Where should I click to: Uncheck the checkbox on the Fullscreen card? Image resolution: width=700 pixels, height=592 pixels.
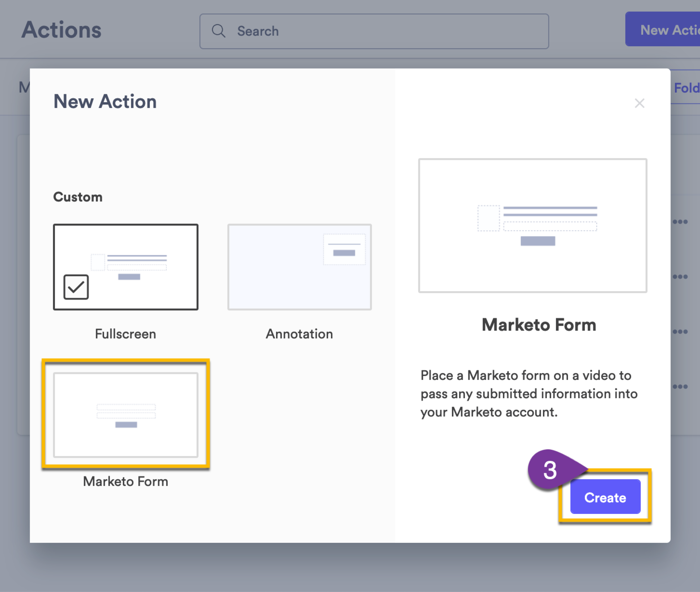click(x=75, y=287)
